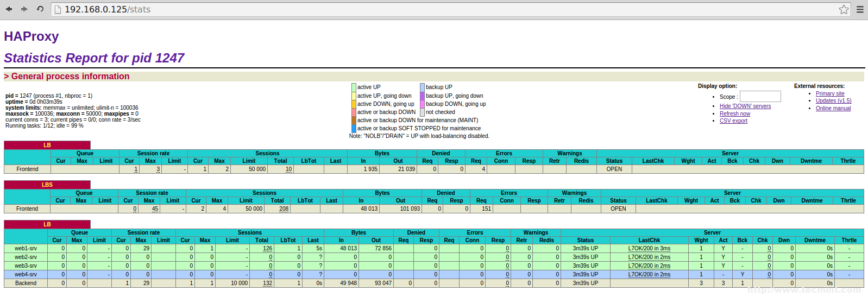Reload the page with the refresh icon
The image size is (868, 297).
pyautogui.click(x=40, y=9)
